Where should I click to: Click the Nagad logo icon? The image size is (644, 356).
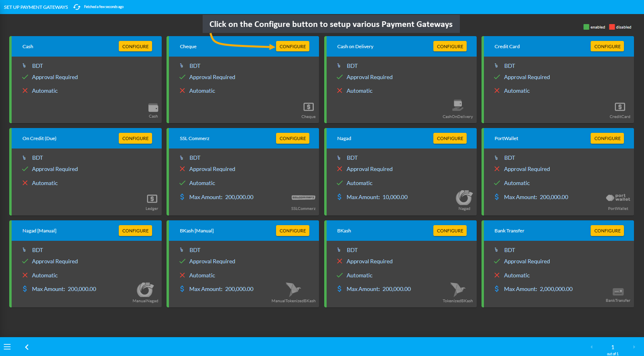[464, 197]
